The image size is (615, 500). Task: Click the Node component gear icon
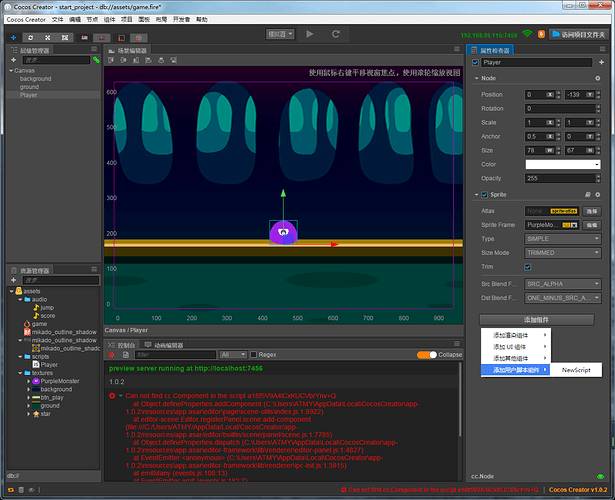point(597,78)
